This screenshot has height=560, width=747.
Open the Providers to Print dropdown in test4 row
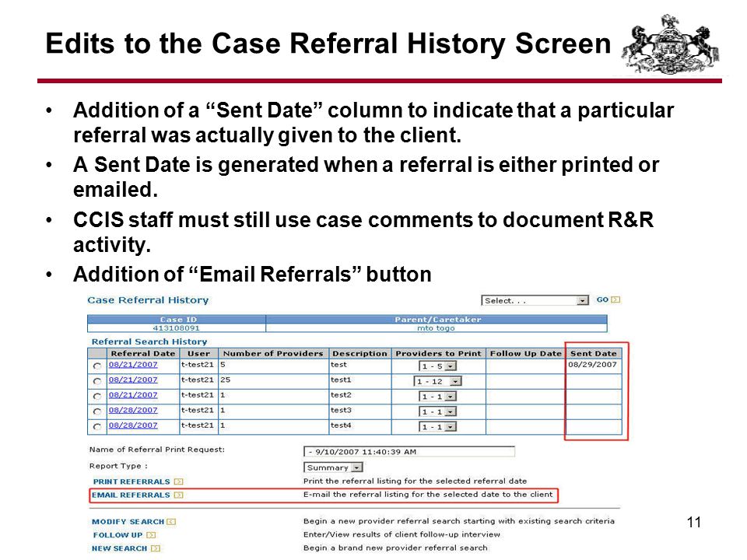click(437, 427)
